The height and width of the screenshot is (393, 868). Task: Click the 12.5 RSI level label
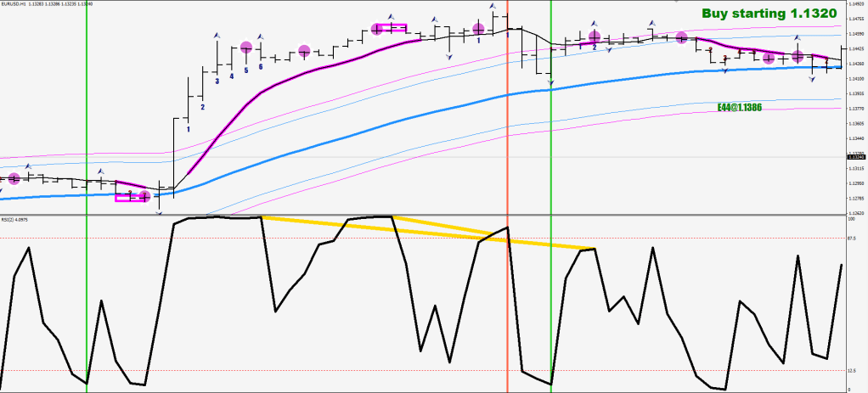pyautogui.click(x=856, y=370)
